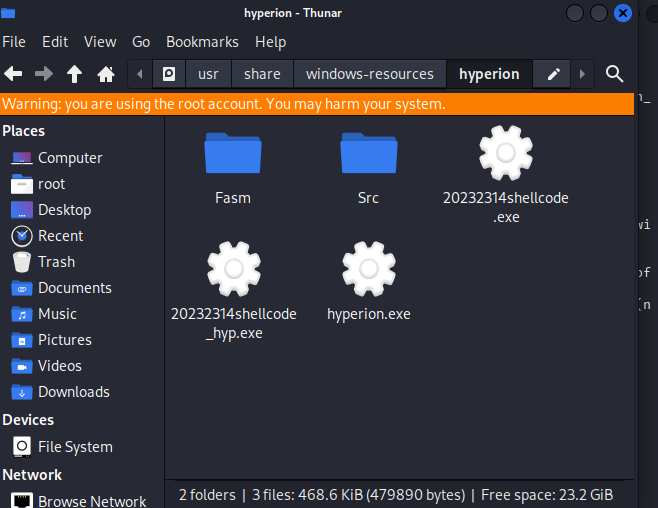This screenshot has width=658, height=508.
Task: Click the Videos folder icon
Action: (22, 366)
